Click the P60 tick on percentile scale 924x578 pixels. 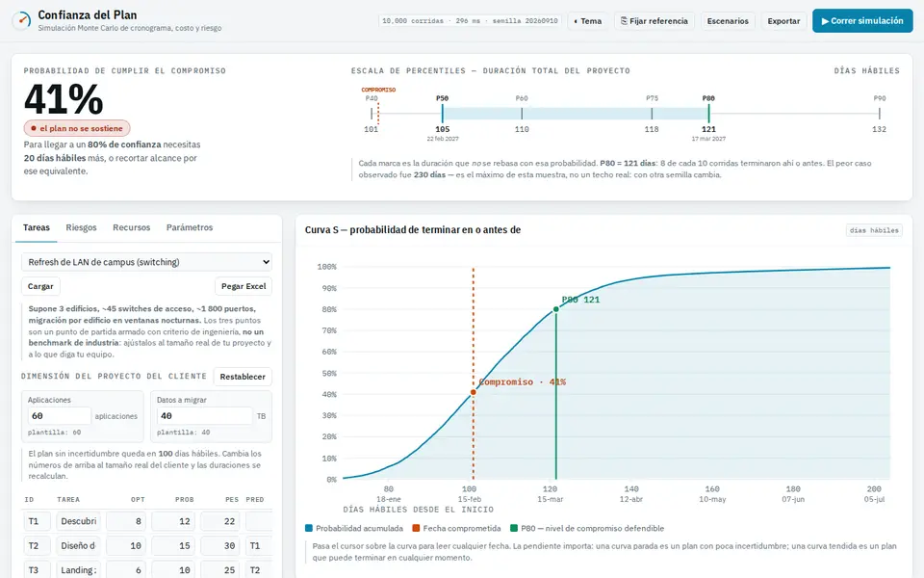[x=522, y=114]
